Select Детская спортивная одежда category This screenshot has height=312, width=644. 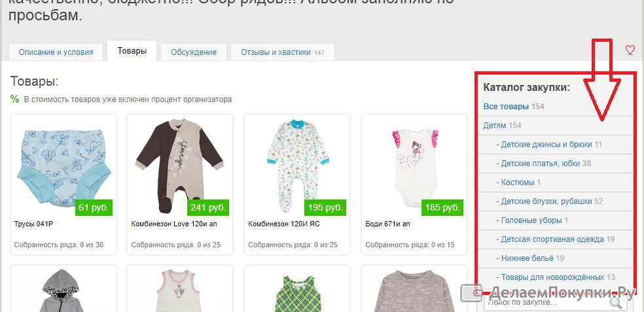click(550, 239)
